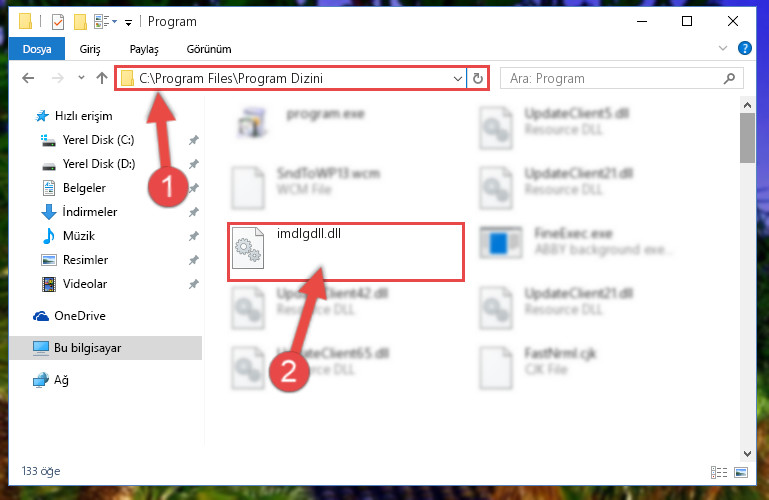Go back with the left arrow button
This screenshot has width=769, height=500.
point(28,78)
